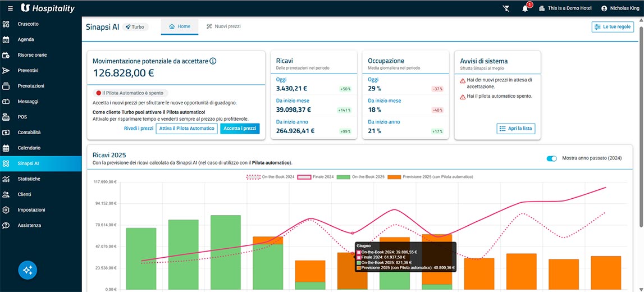This screenshot has height=292, width=644.
Task: Open the Nicholas King user menu
Action: pyautogui.click(x=620, y=8)
